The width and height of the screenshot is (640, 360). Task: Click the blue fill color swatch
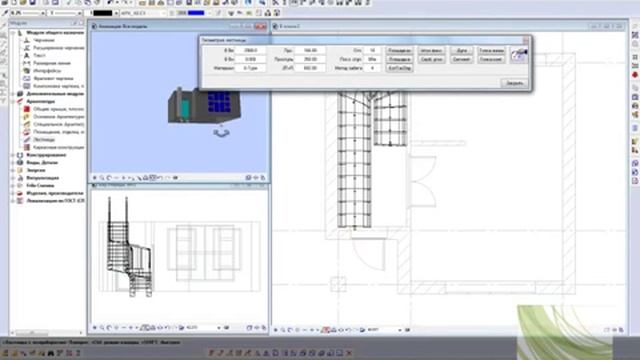click(x=196, y=13)
